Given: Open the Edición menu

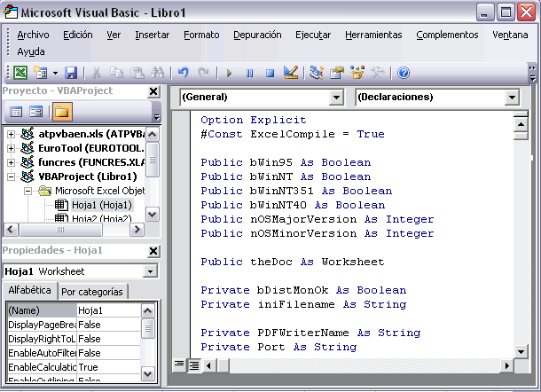Looking at the screenshot, I should (x=78, y=35).
